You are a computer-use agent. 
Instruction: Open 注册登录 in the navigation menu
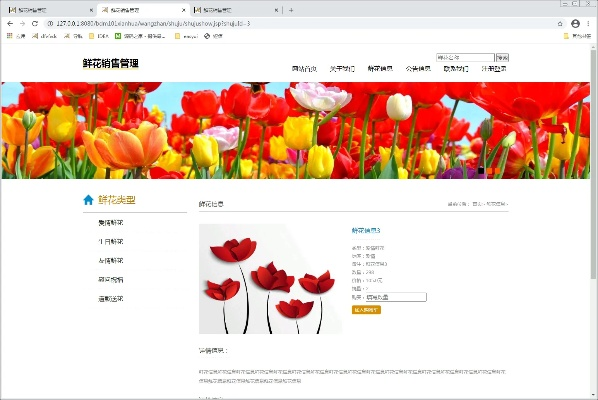point(494,69)
